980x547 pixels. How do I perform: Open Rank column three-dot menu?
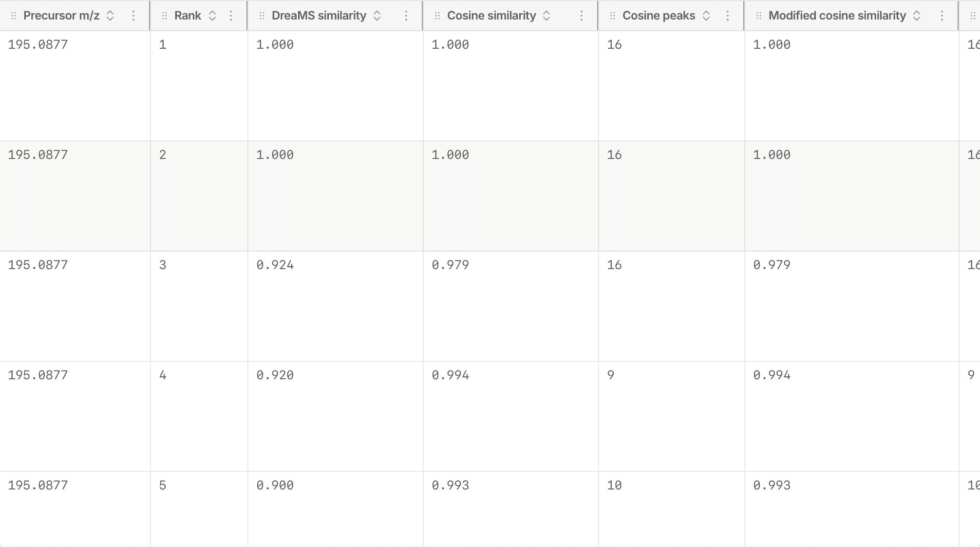point(231,16)
